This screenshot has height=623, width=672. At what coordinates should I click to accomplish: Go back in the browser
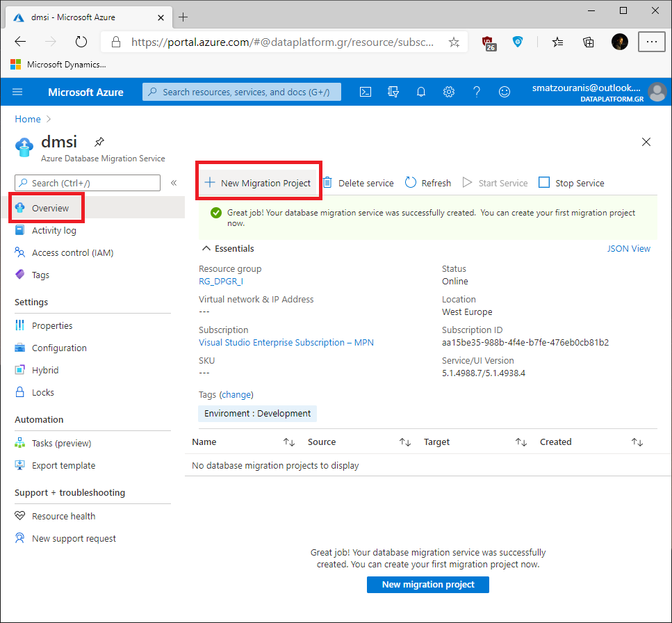[20, 42]
